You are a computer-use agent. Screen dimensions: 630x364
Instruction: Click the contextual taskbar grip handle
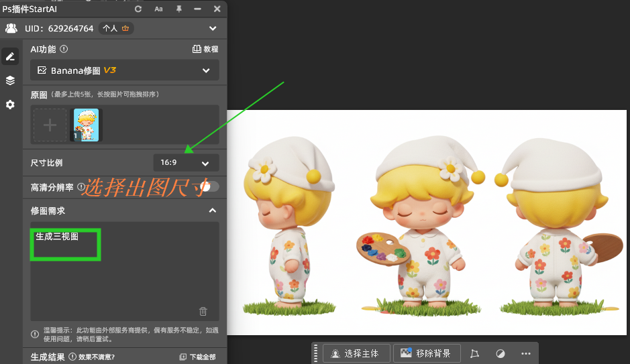point(315,353)
